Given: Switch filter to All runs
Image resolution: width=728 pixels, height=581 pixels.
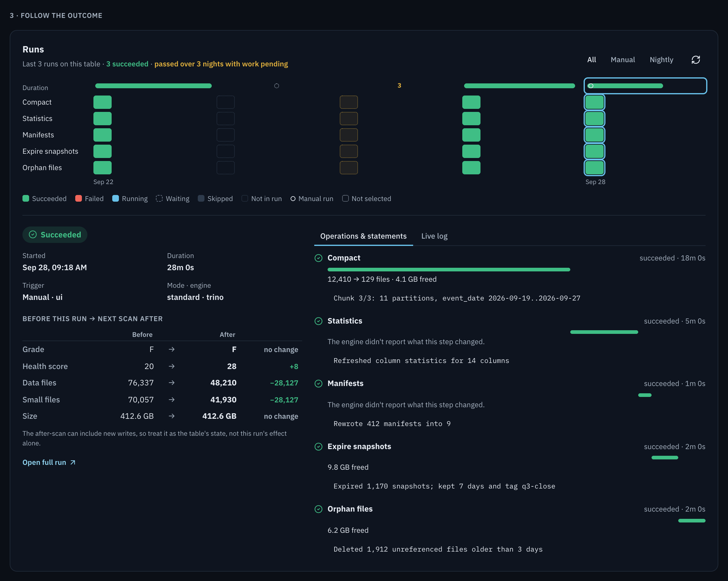Looking at the screenshot, I should coord(591,60).
